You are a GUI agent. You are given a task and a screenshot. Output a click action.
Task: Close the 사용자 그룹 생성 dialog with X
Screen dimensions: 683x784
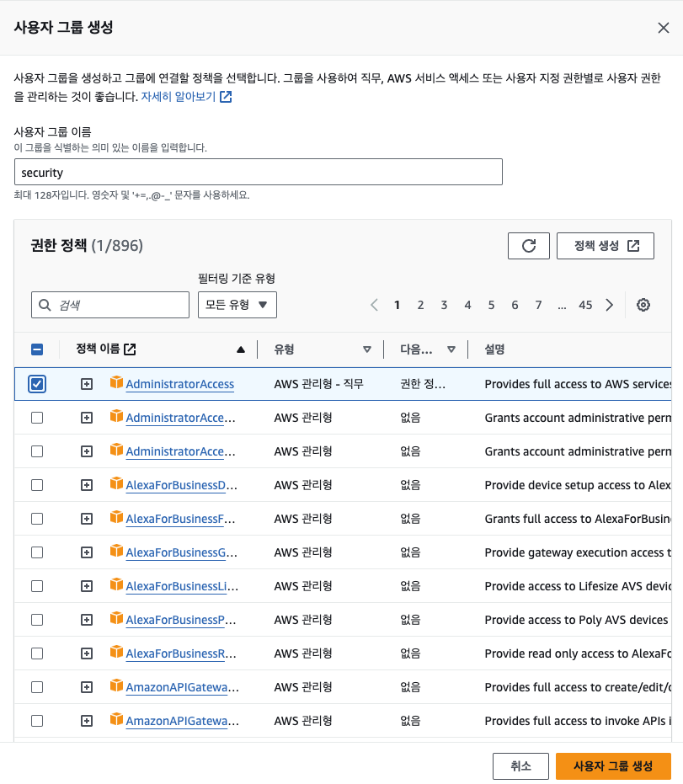664,28
